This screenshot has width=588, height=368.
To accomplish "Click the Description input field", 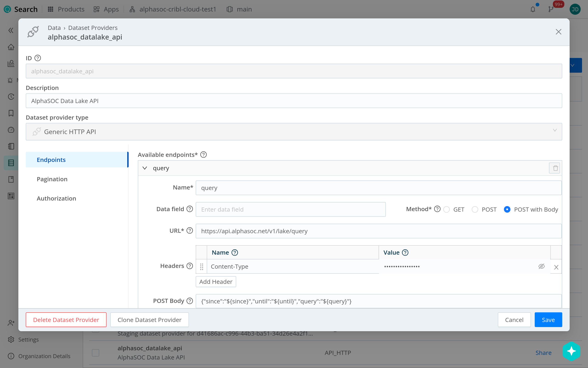I will (294, 101).
